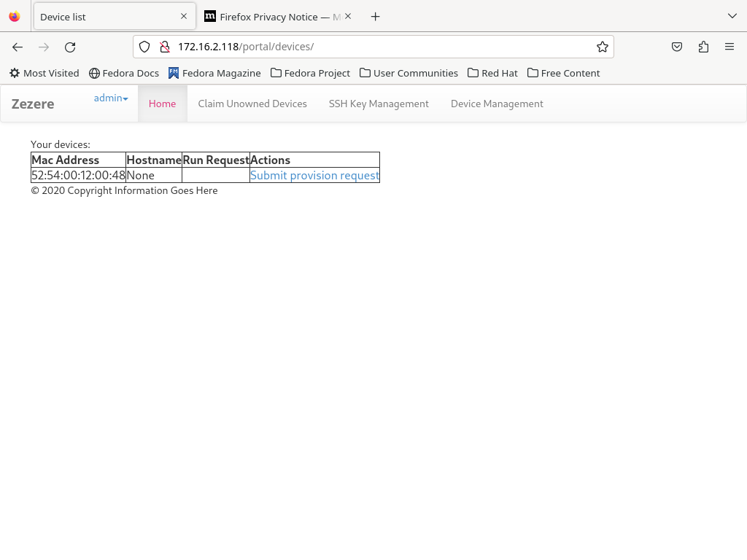This screenshot has width=747, height=560.
Task: Click the insecure connection padlock icon
Action: coord(165,47)
